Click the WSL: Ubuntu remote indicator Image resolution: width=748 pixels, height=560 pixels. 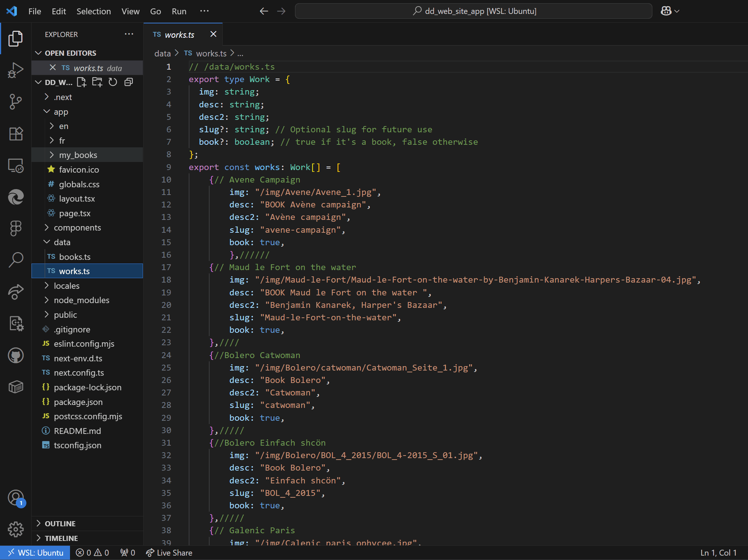(35, 552)
